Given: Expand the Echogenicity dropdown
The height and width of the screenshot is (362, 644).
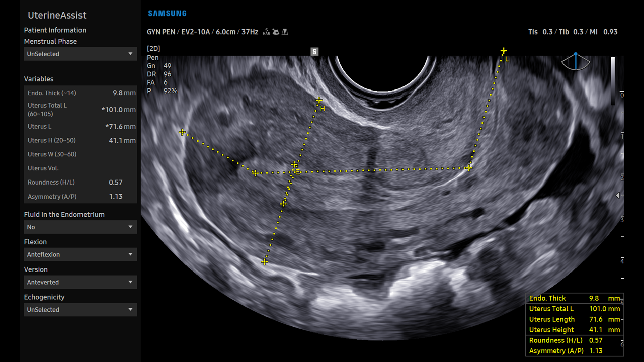Looking at the screenshot, I should [80, 309].
